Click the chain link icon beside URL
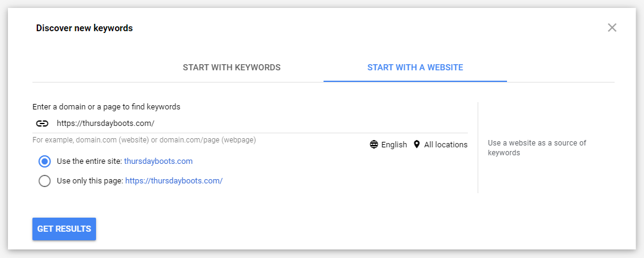This screenshot has height=258, width=644. pyautogui.click(x=42, y=123)
